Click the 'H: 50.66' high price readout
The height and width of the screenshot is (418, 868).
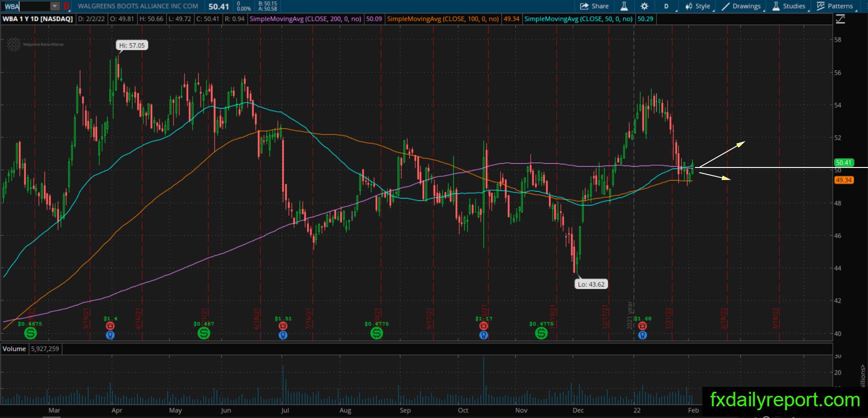[151, 19]
